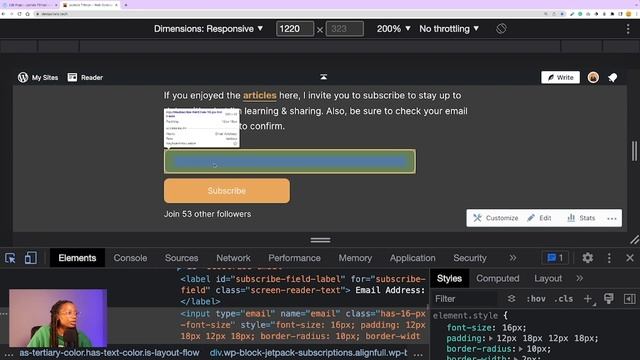
Task: Open the three-dot more options in action bar
Action: [611, 218]
